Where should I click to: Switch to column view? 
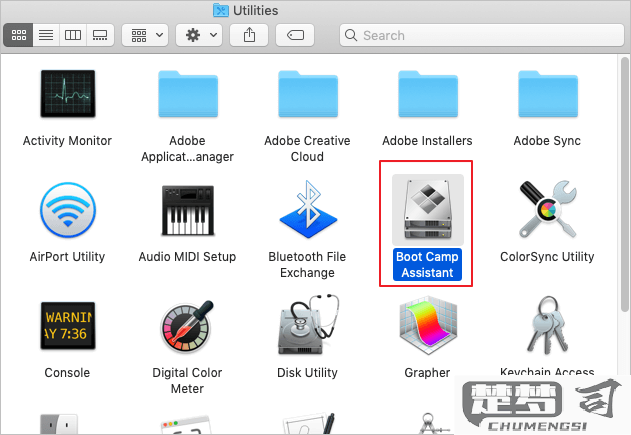(x=73, y=35)
